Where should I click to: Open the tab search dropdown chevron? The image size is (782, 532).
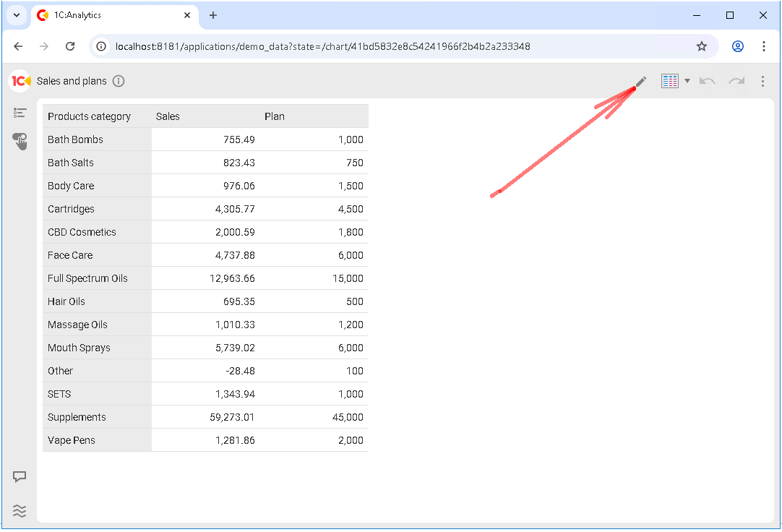(x=17, y=15)
